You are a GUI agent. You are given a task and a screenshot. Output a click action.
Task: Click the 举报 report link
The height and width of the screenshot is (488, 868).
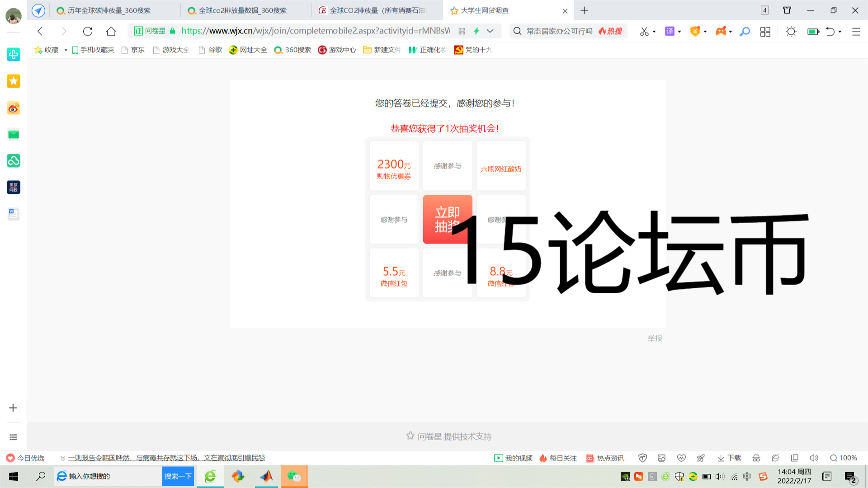654,338
